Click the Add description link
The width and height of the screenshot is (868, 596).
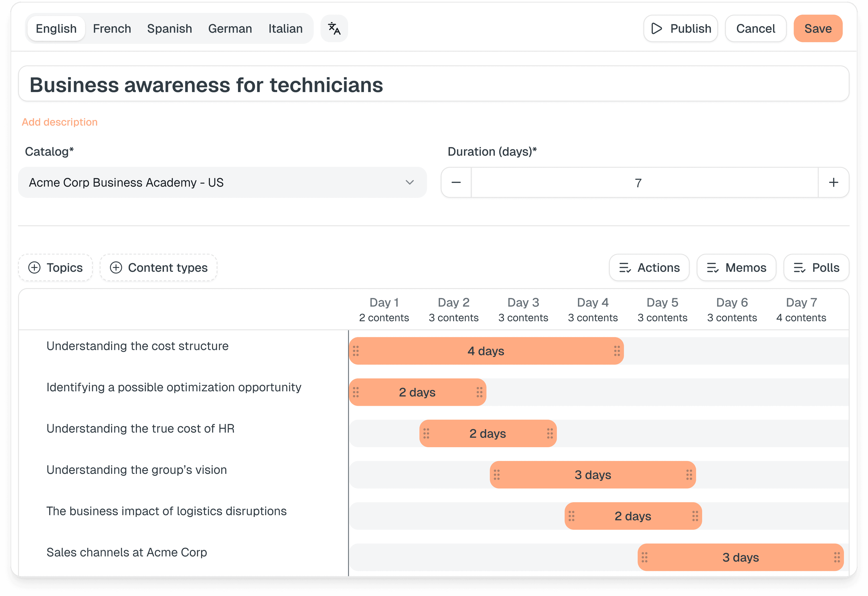click(59, 122)
